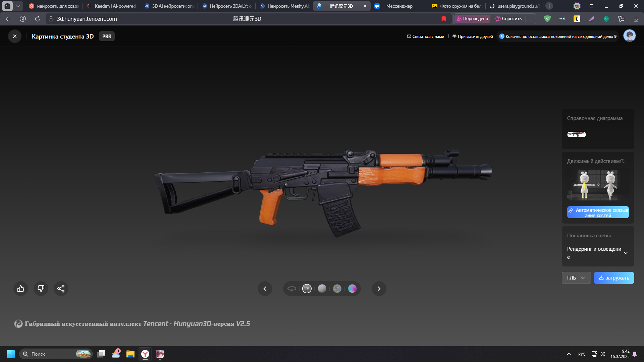This screenshot has width=644, height=362.
Task: Go to the previous model with left arrow
Action: (x=265, y=289)
